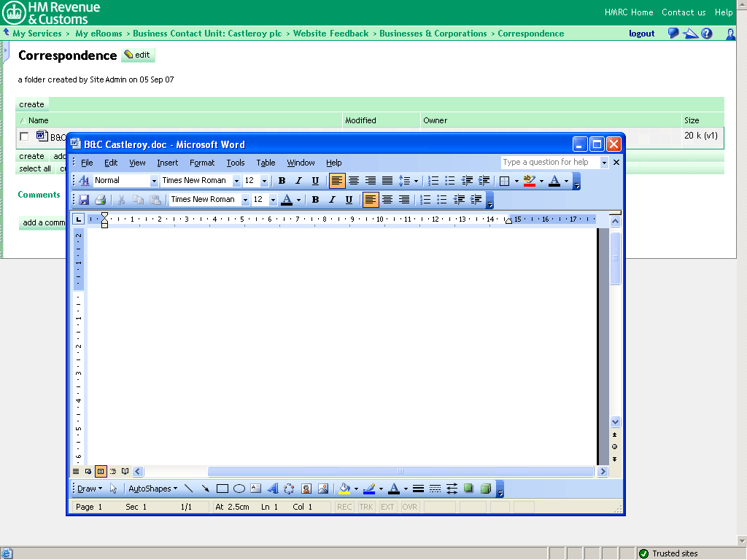747x560 pixels.
Task: Open the edit button next to Correspondence heading
Action: tap(137, 55)
